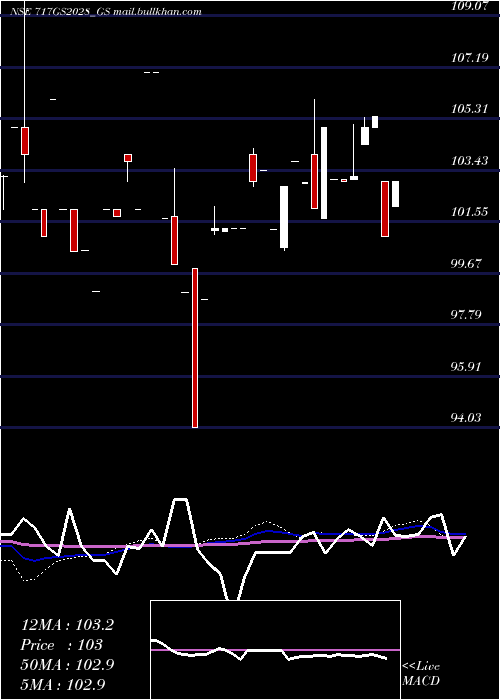Click the 97.79 price axis label
This screenshot has width=500, height=700.
pos(467,315)
